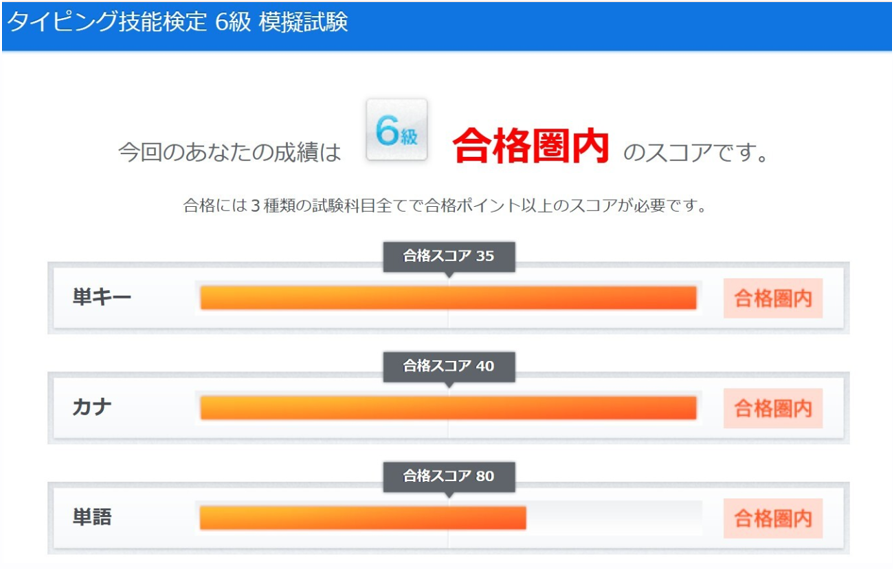Click the 単語 orange score bar
Viewport: 893px width, 569px height.
pyautogui.click(x=362, y=518)
